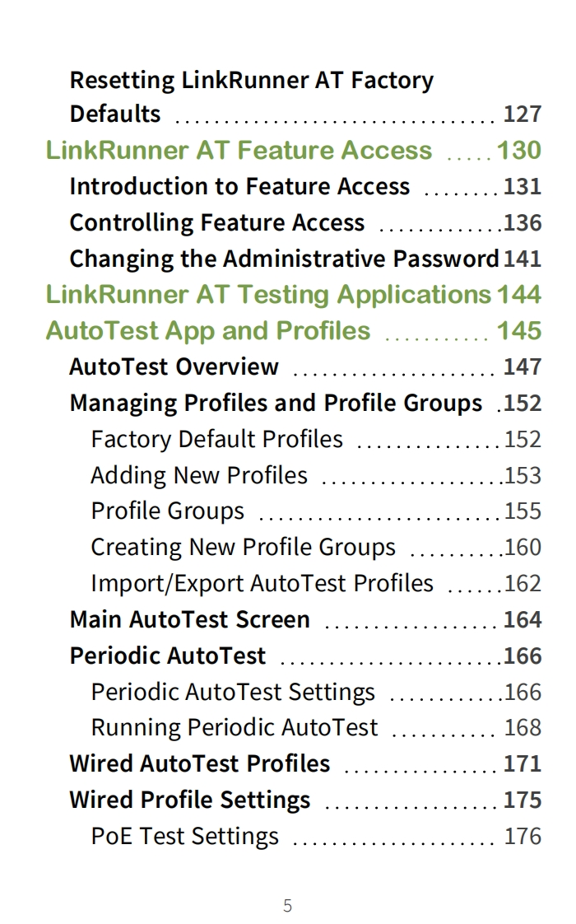Go to 'Running Periodic AutoTest' entry

(235, 728)
